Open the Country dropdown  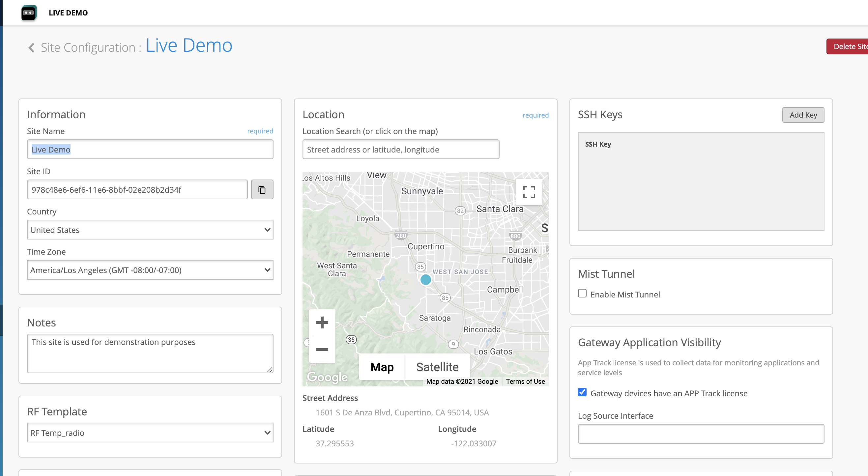click(x=150, y=230)
